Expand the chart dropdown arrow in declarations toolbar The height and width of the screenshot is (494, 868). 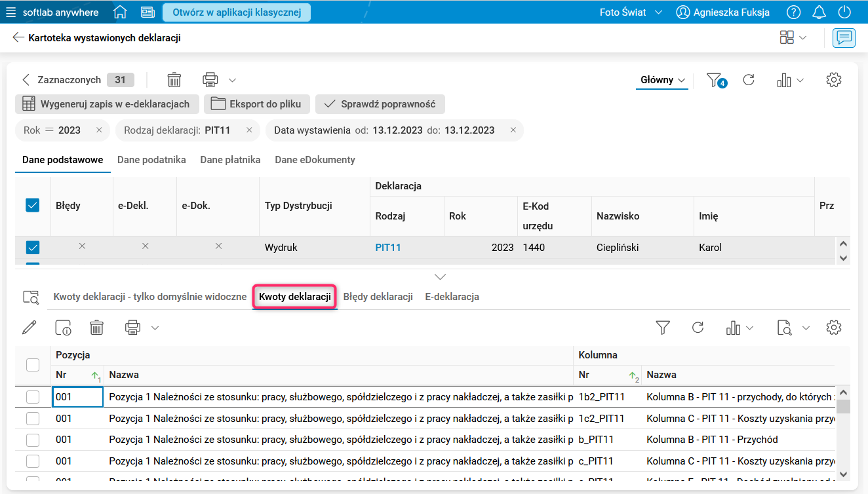click(x=800, y=81)
